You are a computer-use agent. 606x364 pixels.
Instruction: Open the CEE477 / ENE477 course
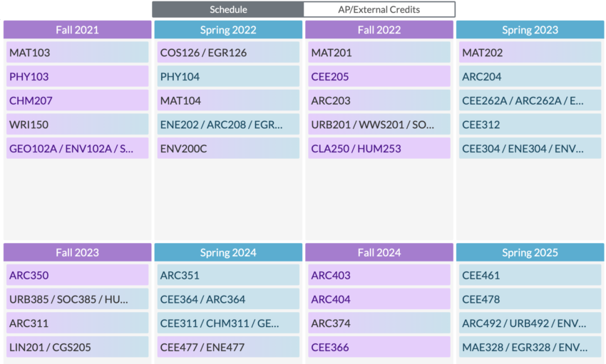[x=228, y=347]
